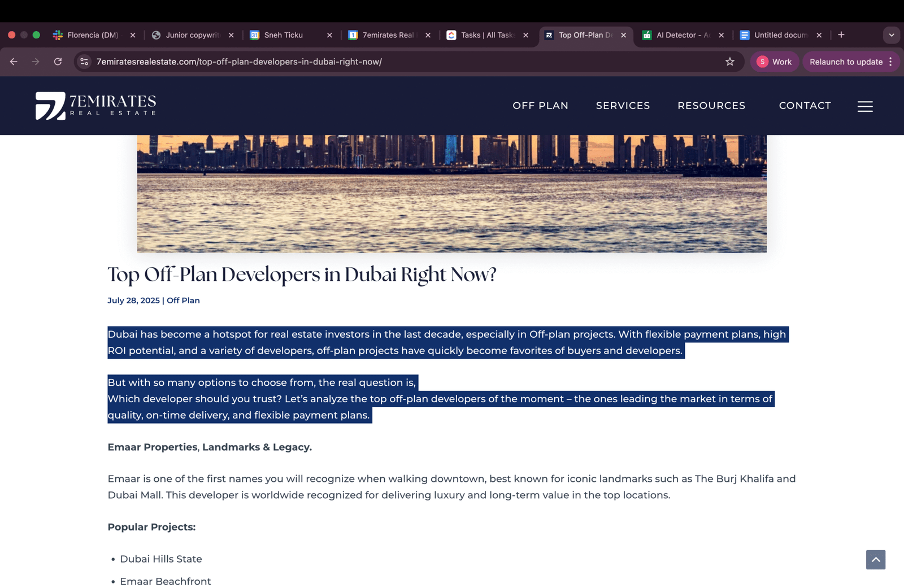The height and width of the screenshot is (588, 904).
Task: Click the 7Emirates Real Estate logo
Action: [95, 106]
